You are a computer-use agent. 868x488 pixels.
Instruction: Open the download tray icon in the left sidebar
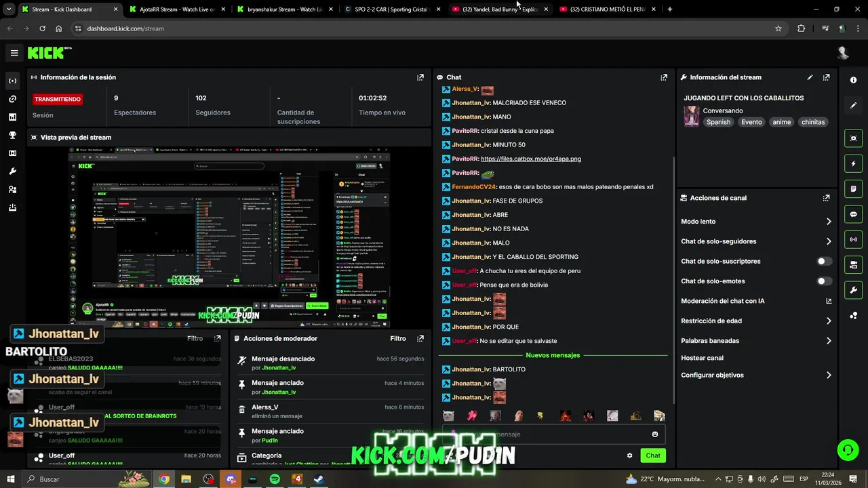click(12, 208)
